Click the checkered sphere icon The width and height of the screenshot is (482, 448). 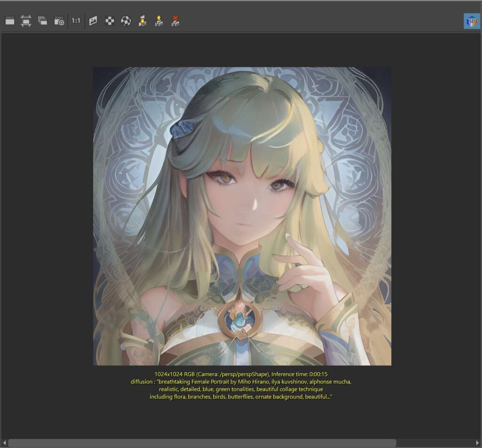(x=126, y=21)
